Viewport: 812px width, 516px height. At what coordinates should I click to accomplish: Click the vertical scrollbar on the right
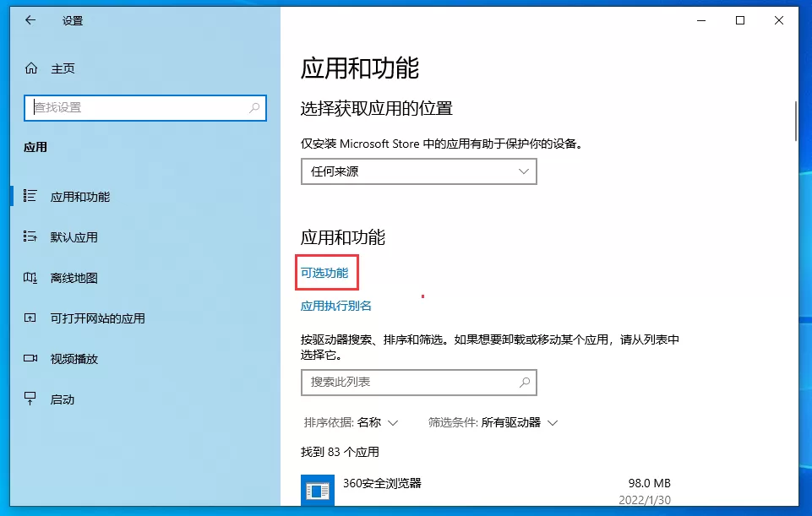click(x=796, y=121)
